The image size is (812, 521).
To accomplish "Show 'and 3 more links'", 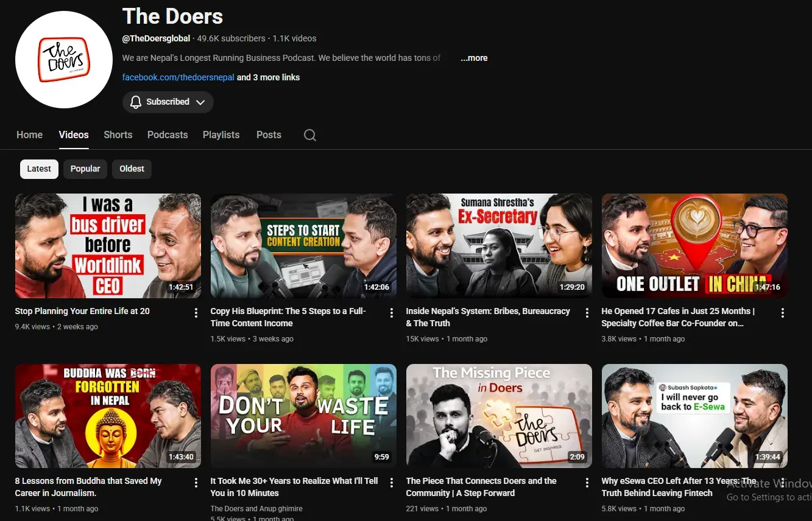I will 268,77.
